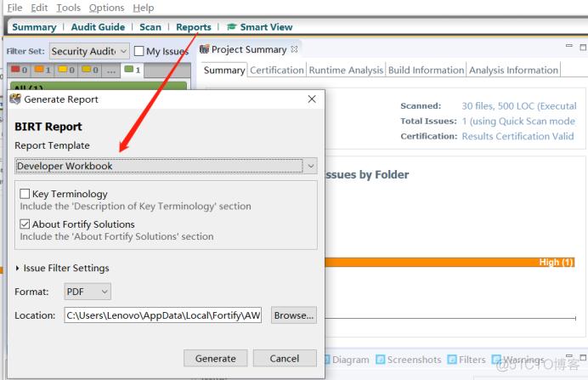The width and height of the screenshot is (588, 380).
Task: Select the first yellow issues tab showing 0
Action: pos(66,70)
